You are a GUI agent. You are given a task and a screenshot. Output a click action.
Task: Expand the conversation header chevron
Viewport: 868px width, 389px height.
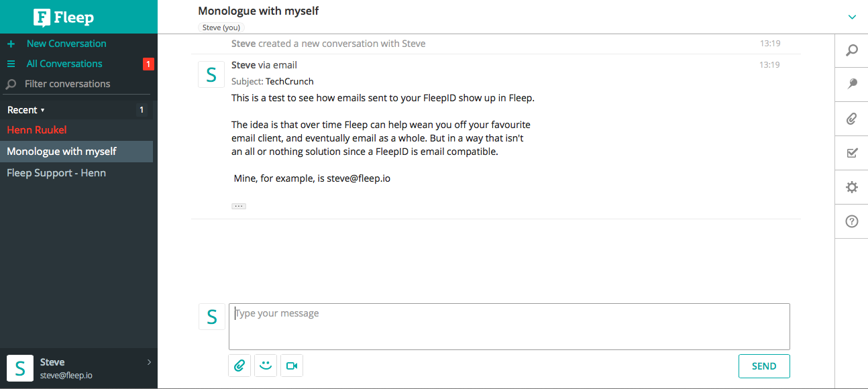[852, 17]
